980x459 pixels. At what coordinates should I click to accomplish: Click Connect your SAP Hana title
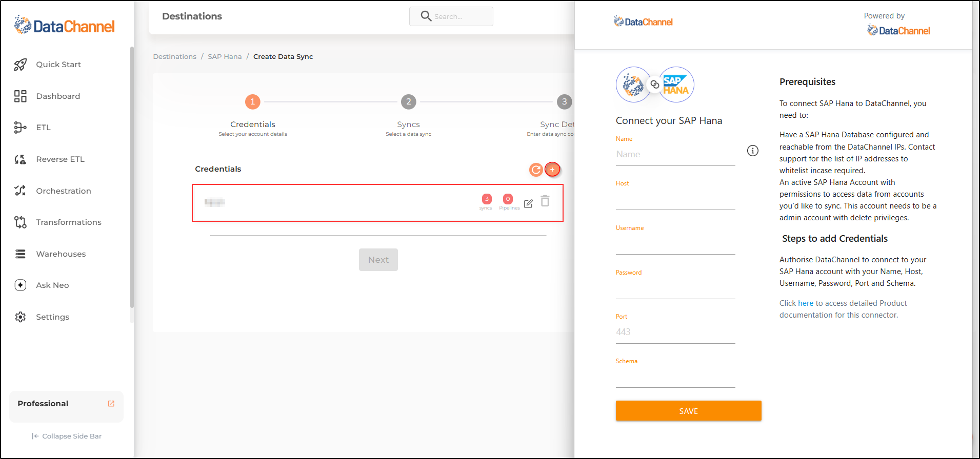[669, 121]
